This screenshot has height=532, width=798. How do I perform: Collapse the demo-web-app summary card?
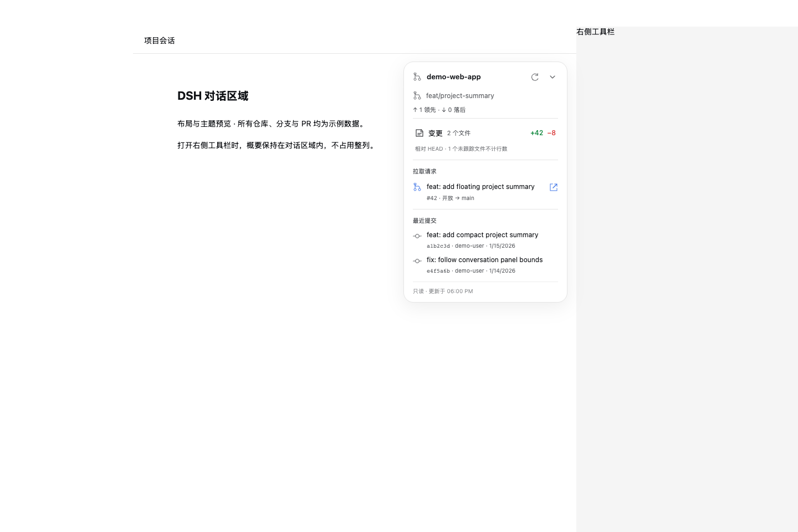(553, 77)
